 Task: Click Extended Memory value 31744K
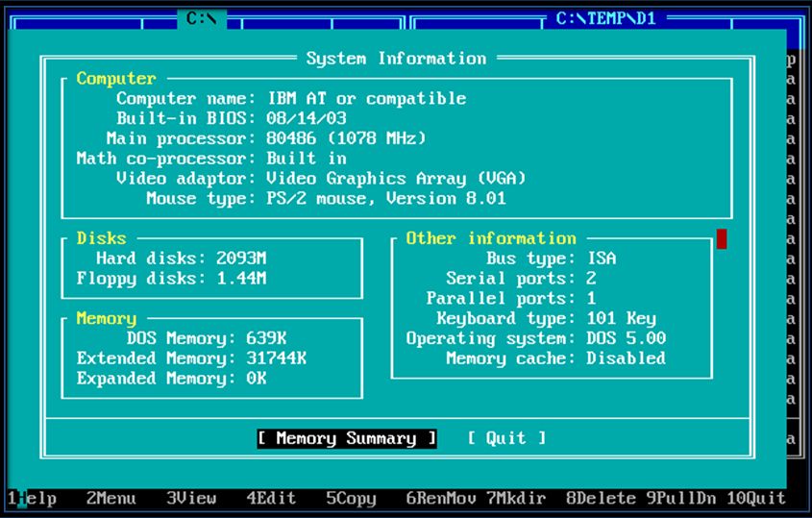[x=276, y=358]
